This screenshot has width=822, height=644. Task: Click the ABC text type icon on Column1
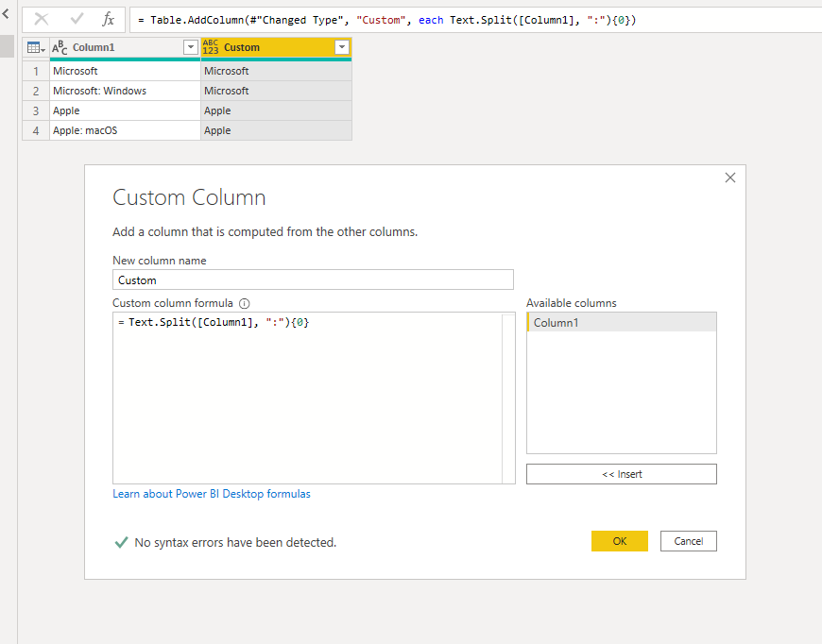point(60,47)
